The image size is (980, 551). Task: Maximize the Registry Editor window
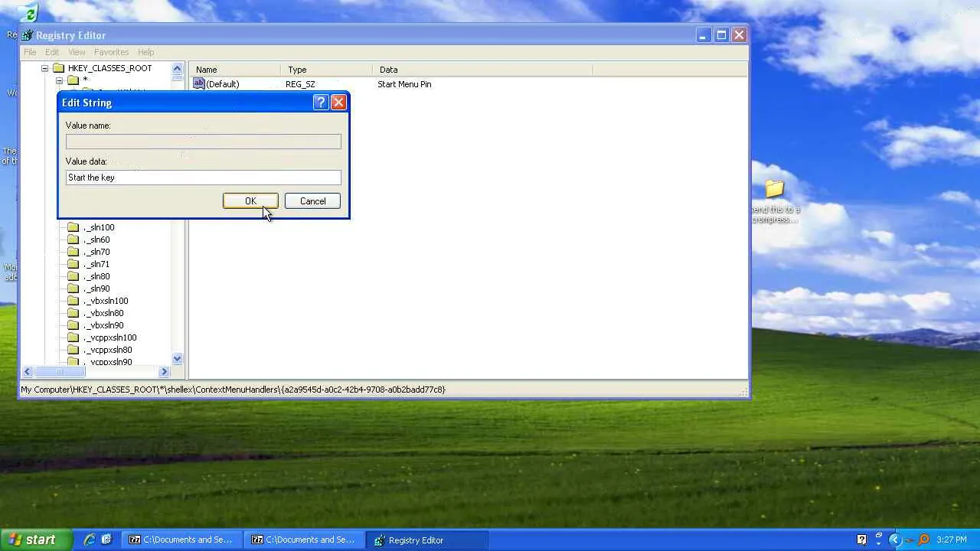pyautogui.click(x=721, y=35)
